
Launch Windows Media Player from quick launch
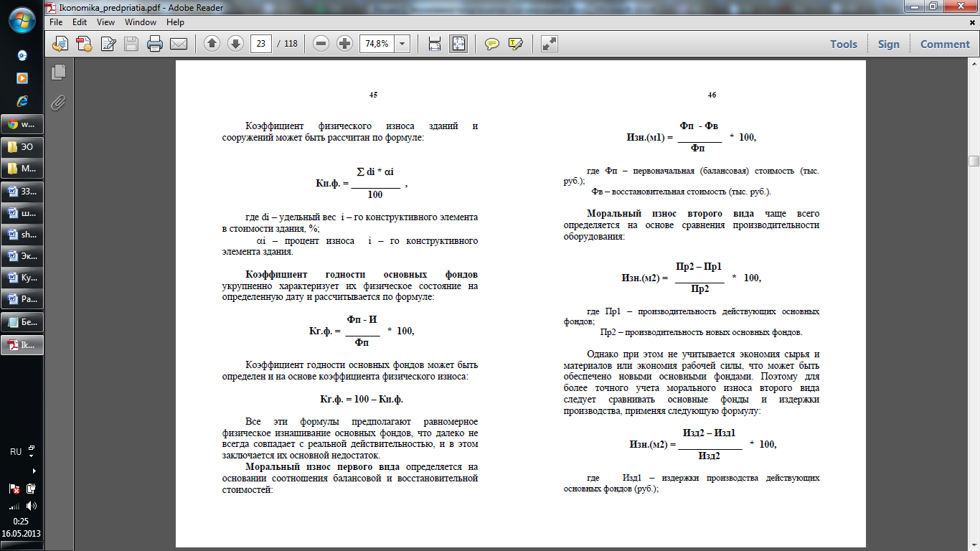(x=22, y=78)
